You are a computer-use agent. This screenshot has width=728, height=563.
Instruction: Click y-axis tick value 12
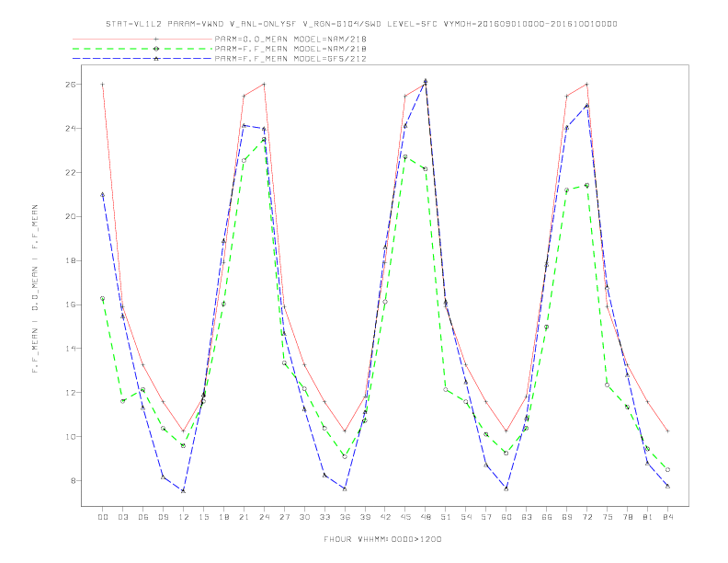(70, 393)
